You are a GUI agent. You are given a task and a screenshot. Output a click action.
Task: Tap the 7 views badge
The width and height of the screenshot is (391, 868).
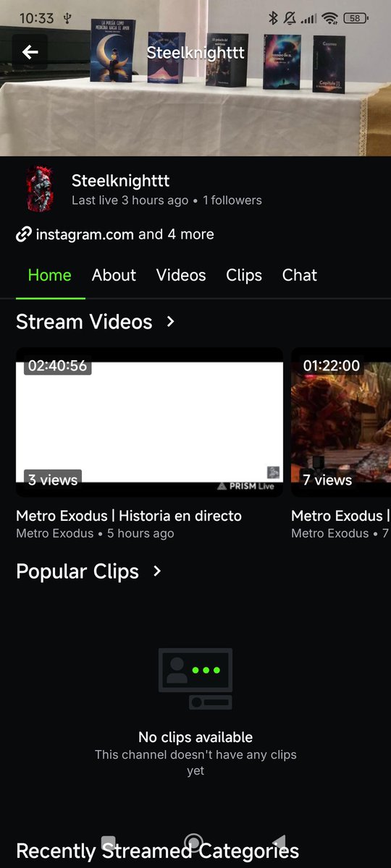(x=327, y=480)
